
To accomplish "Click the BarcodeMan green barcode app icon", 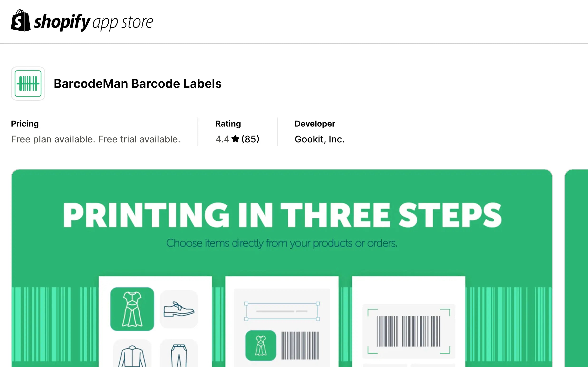I will tap(28, 84).
